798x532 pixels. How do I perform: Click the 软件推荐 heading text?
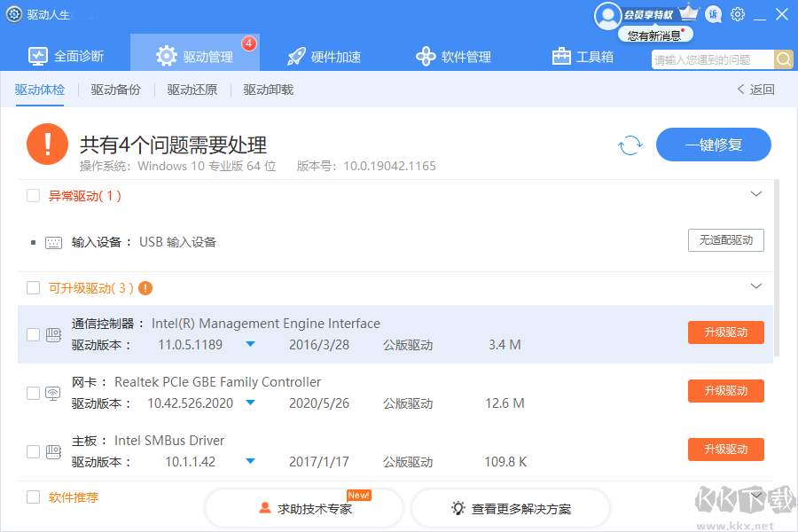tap(74, 497)
